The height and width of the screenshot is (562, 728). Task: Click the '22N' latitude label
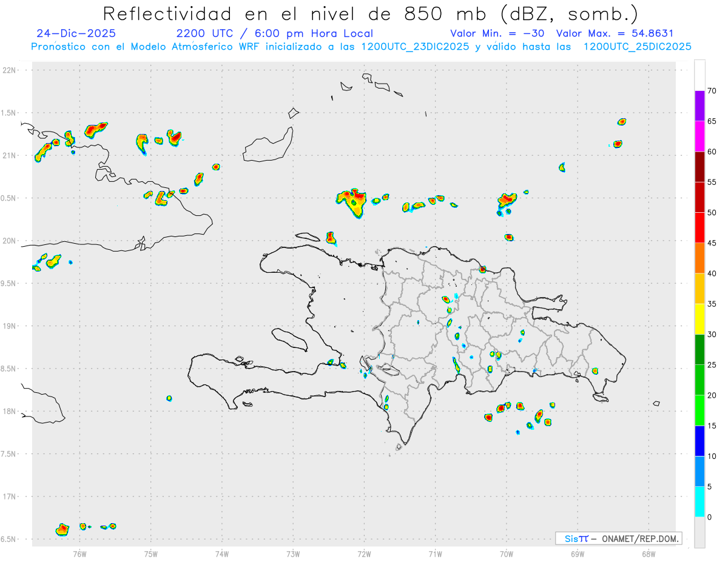[x=10, y=70]
